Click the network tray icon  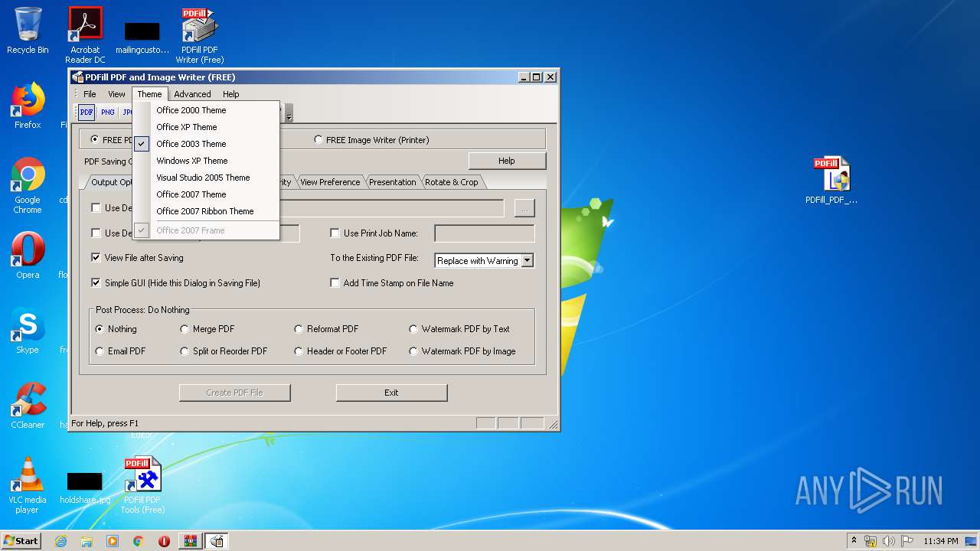click(x=871, y=541)
